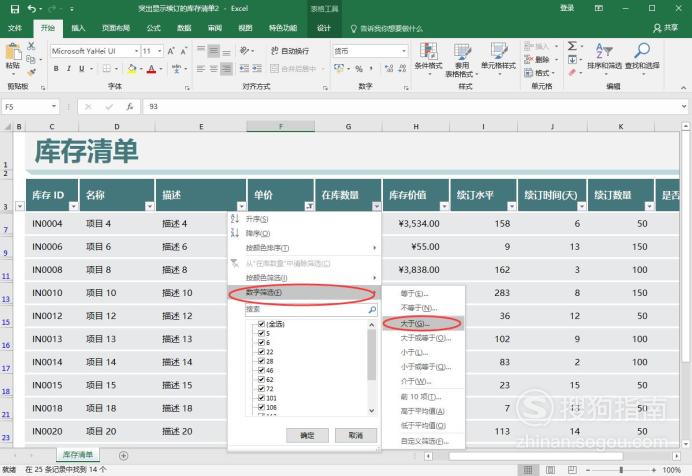Click the Wrap Text (自动换行) button
This screenshot has width=692, height=476.
click(x=290, y=51)
